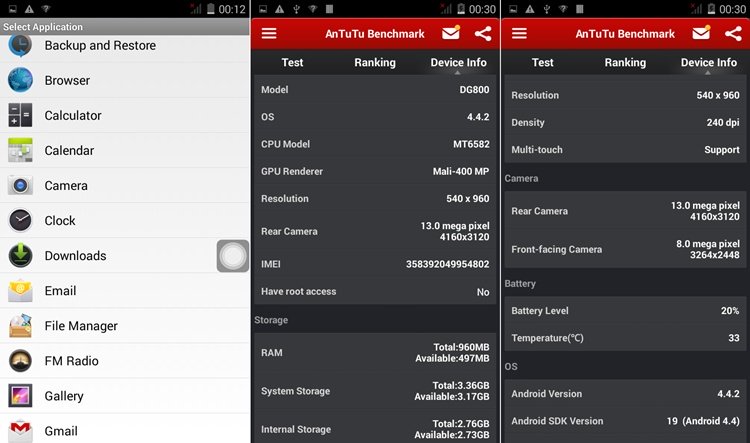
Task: Open hamburger menu in the middle AnTuTu screen
Action: point(268,33)
